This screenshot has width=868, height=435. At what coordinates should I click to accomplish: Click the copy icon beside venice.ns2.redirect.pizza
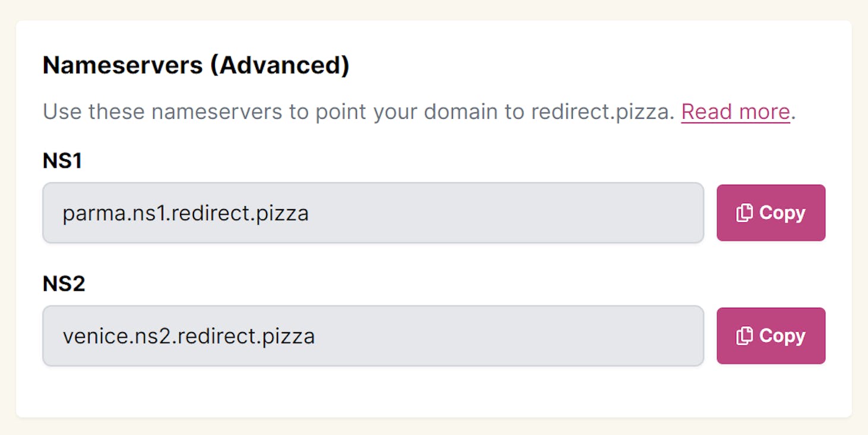point(745,336)
